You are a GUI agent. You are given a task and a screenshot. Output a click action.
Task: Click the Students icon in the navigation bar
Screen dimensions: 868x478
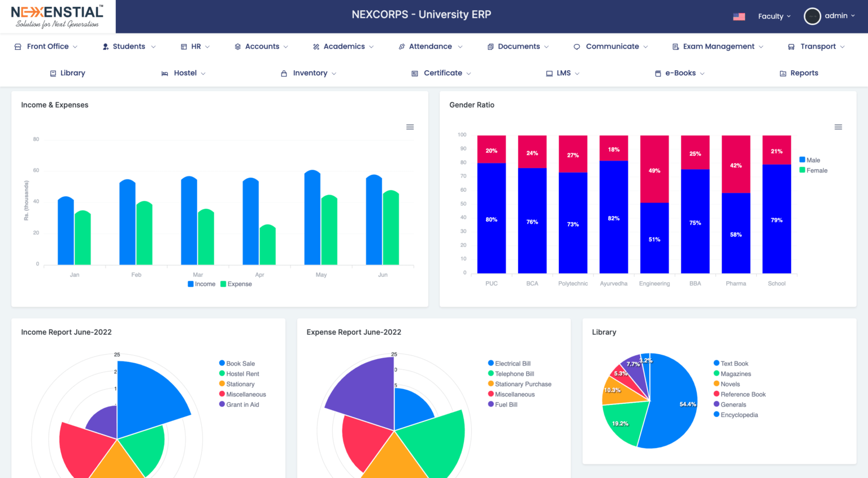(105, 46)
